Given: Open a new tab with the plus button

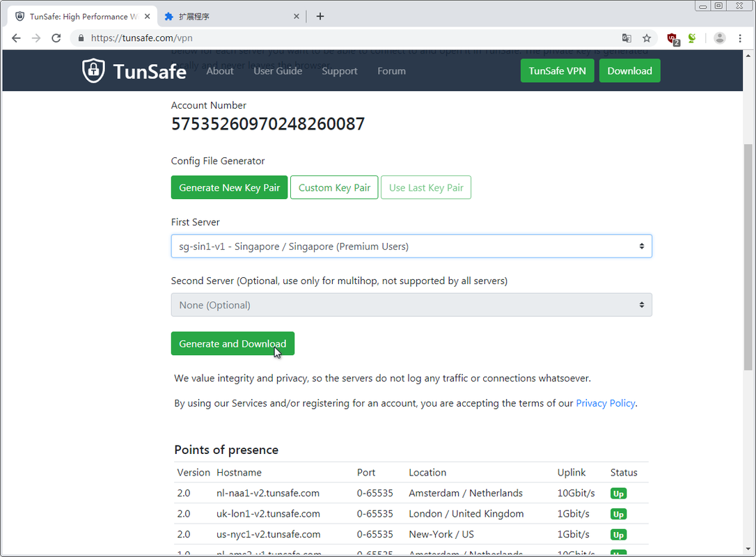Looking at the screenshot, I should point(320,17).
